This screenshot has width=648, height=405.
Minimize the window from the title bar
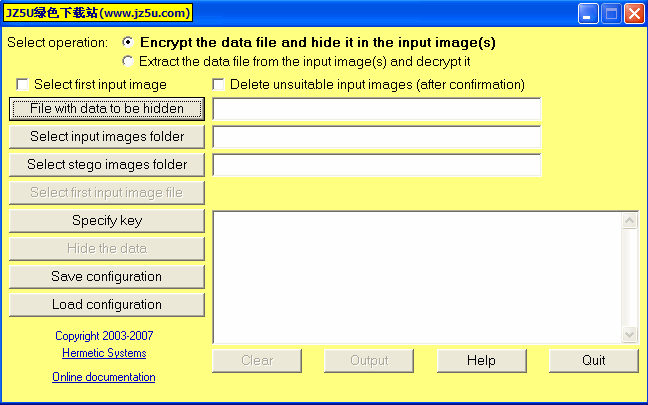pos(588,14)
